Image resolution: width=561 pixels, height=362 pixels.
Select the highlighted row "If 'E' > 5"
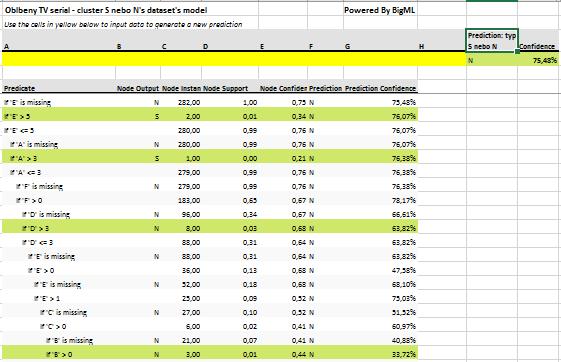click(x=210, y=116)
